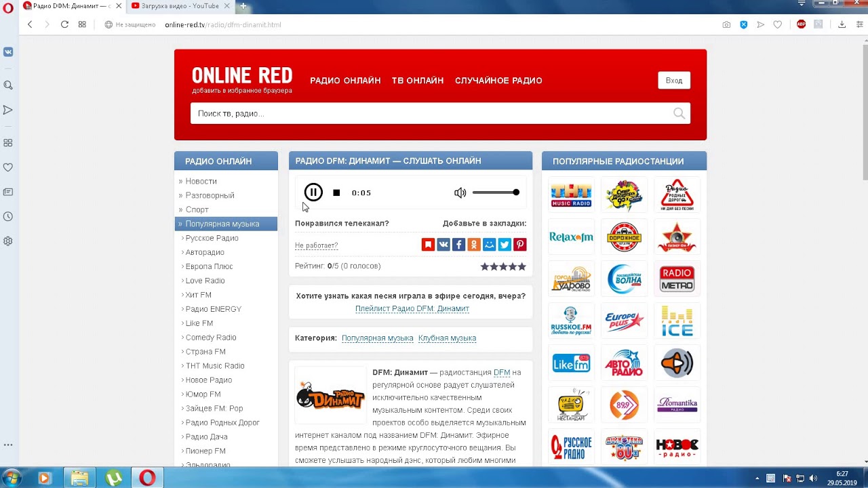This screenshot has height=488, width=868.
Task: Open the search panel in Opera sidebar
Action: coord(8,85)
